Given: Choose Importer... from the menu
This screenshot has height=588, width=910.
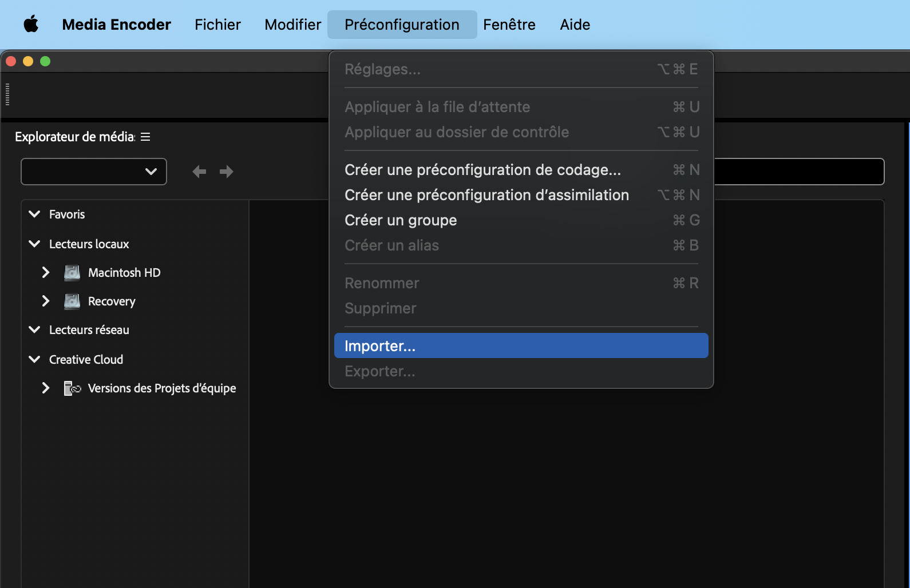Looking at the screenshot, I should 521,346.
